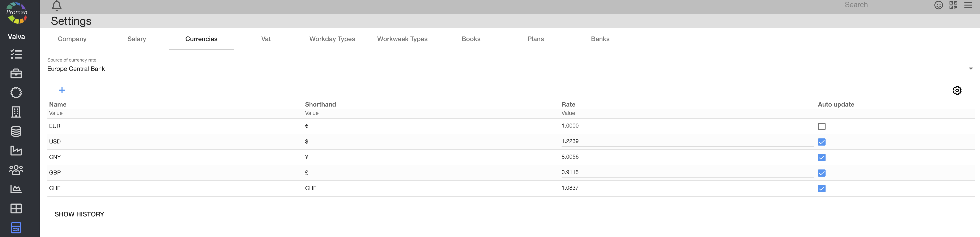
Task: Click the SHOW HISTORY button
Action: click(x=79, y=214)
